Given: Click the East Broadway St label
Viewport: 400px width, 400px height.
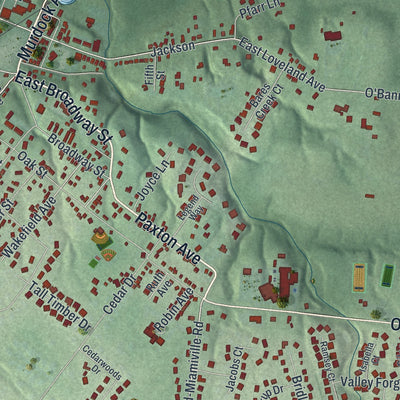Looking at the screenshot, I should [x=64, y=107].
